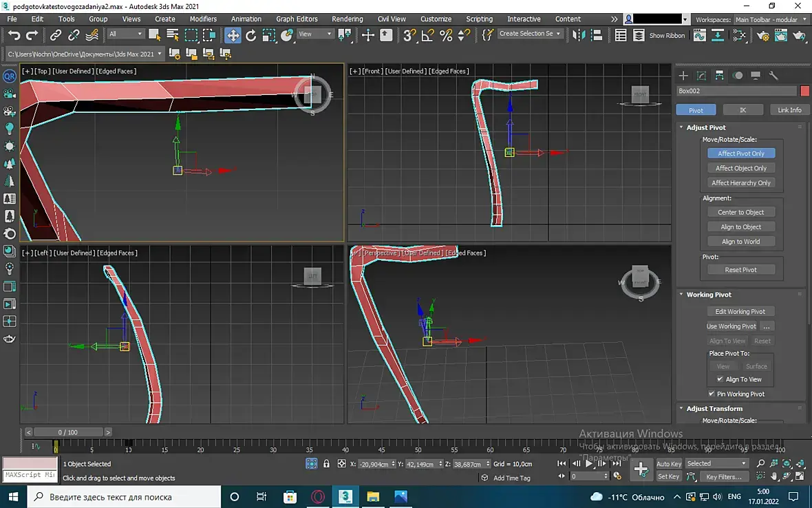Click the Box002 object color swatch
The height and width of the screenshot is (508, 812).
coord(804,91)
